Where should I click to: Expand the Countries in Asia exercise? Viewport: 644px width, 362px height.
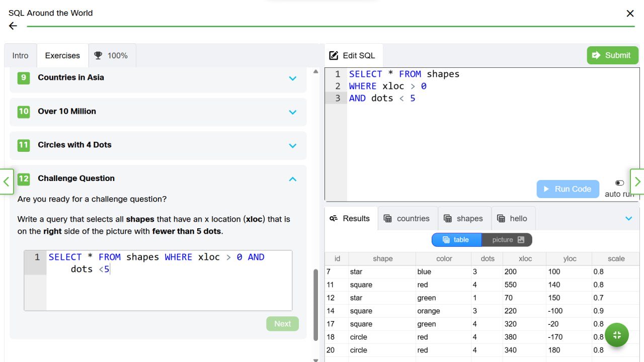coord(292,78)
